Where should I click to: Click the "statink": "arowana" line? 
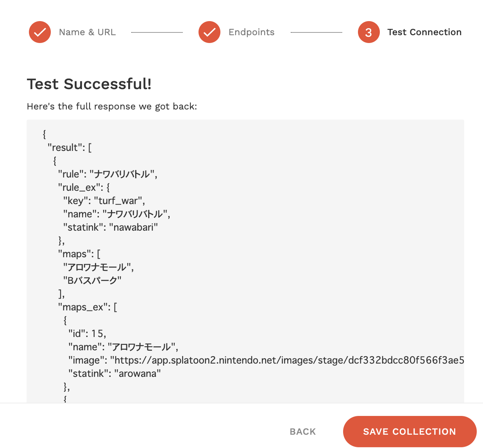pyautogui.click(x=114, y=374)
